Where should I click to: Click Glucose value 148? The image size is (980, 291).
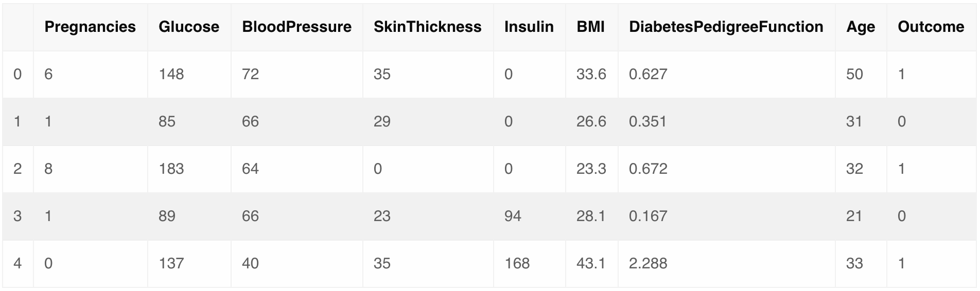tap(171, 75)
